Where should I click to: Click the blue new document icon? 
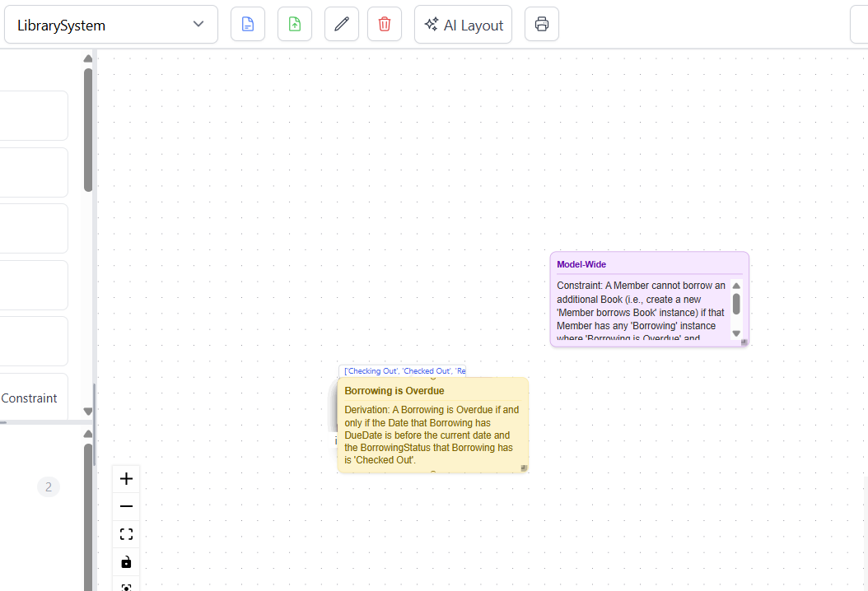[x=248, y=25]
